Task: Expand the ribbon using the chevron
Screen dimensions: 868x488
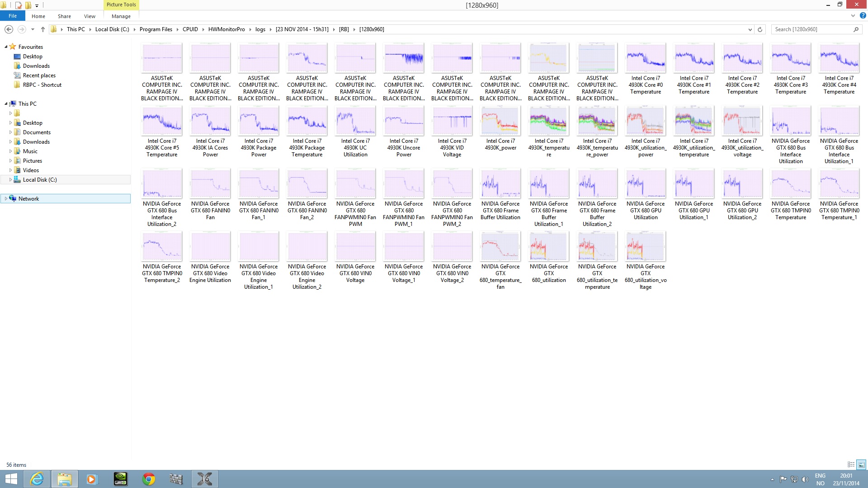Action: click(x=853, y=16)
